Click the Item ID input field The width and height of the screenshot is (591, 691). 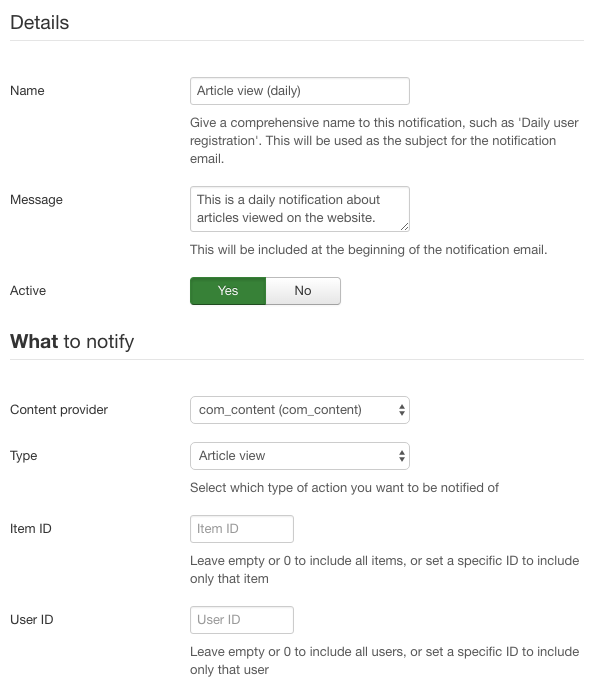click(x=242, y=529)
